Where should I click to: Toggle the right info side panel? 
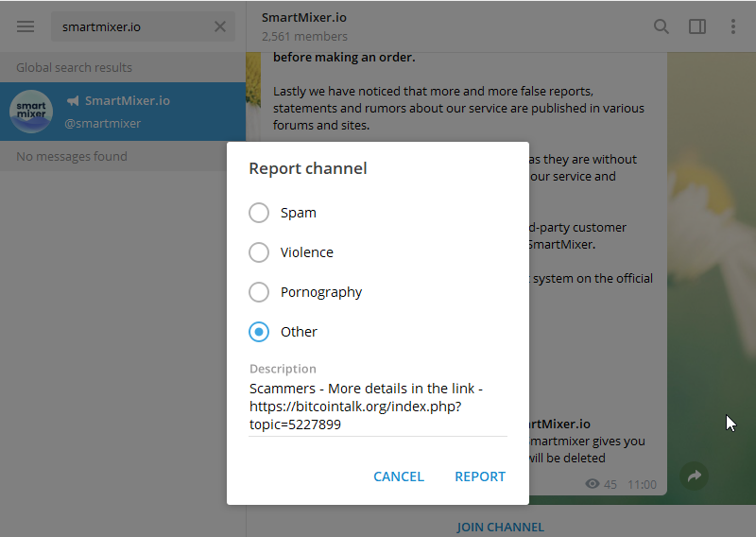pyautogui.click(x=697, y=26)
